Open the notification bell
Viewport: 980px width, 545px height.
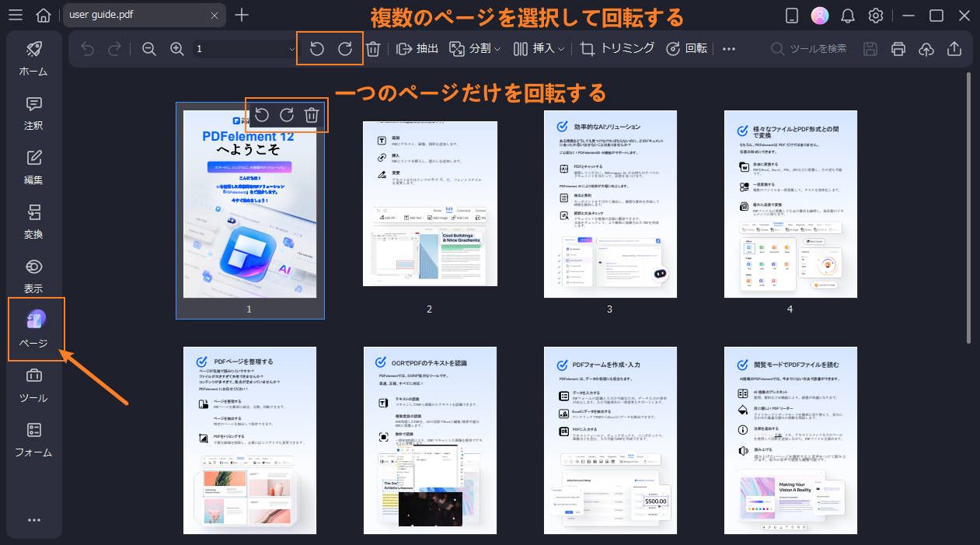(x=847, y=15)
